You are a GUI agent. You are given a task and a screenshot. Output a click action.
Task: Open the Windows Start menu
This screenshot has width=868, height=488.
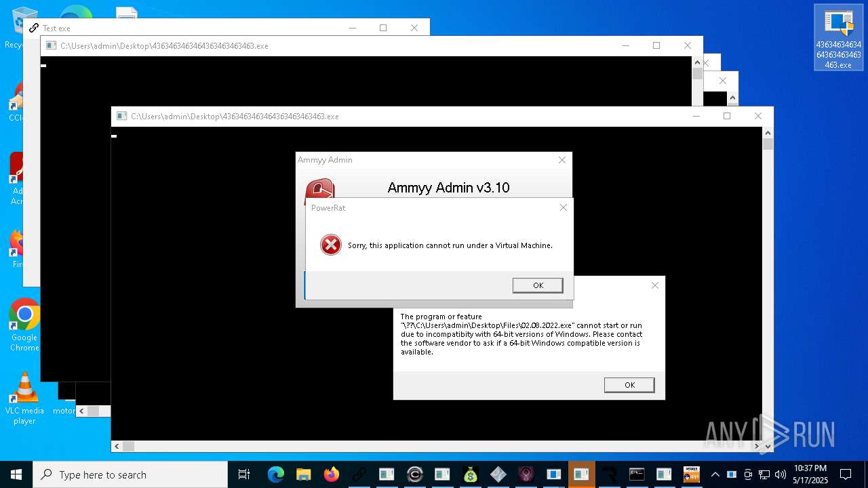click(16, 474)
